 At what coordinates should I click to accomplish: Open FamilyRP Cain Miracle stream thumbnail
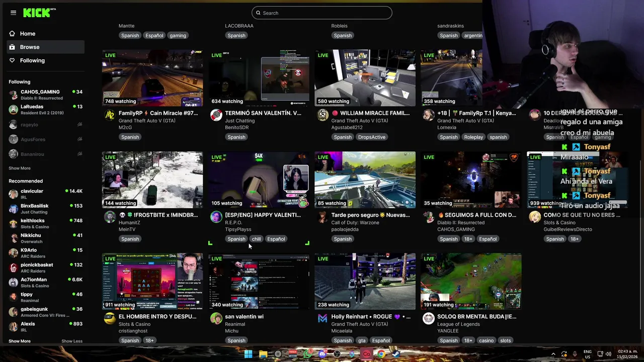pos(152,78)
